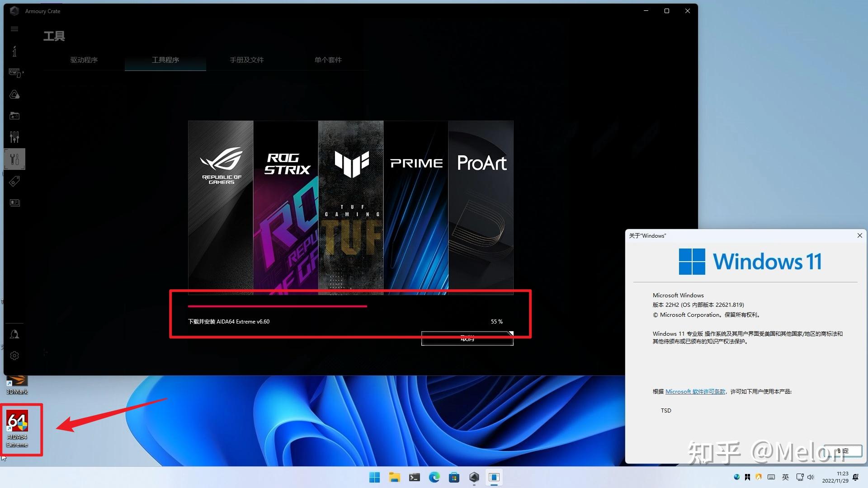868x488 pixels.
Task: Switch to the 单个套件 tab
Action: [x=328, y=60]
